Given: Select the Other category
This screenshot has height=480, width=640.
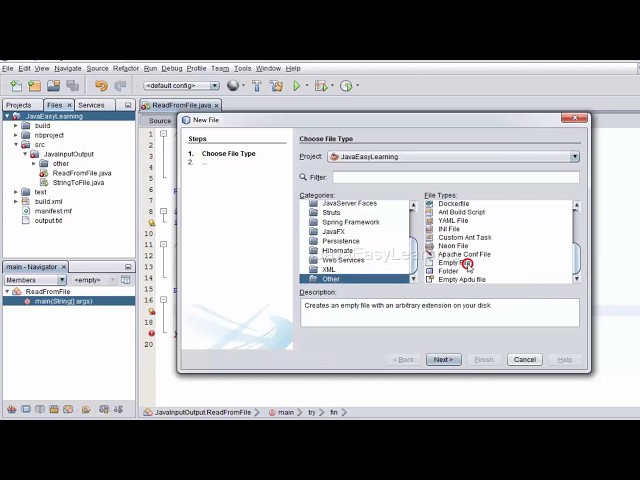Looking at the screenshot, I should point(354,279).
